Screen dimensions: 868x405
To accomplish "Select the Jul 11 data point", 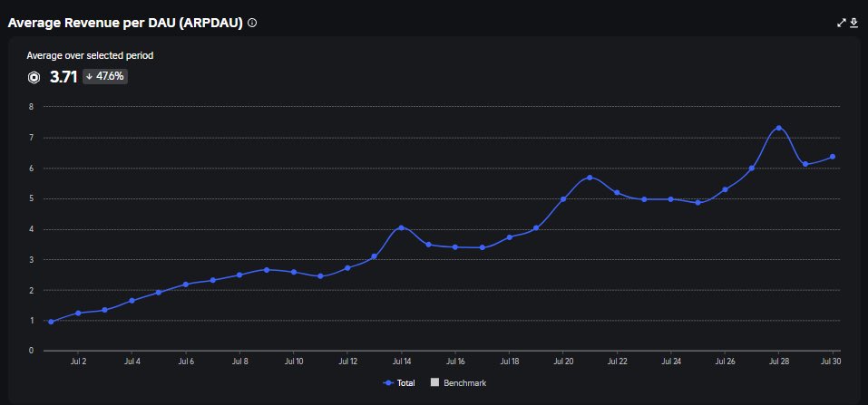I will 320,276.
